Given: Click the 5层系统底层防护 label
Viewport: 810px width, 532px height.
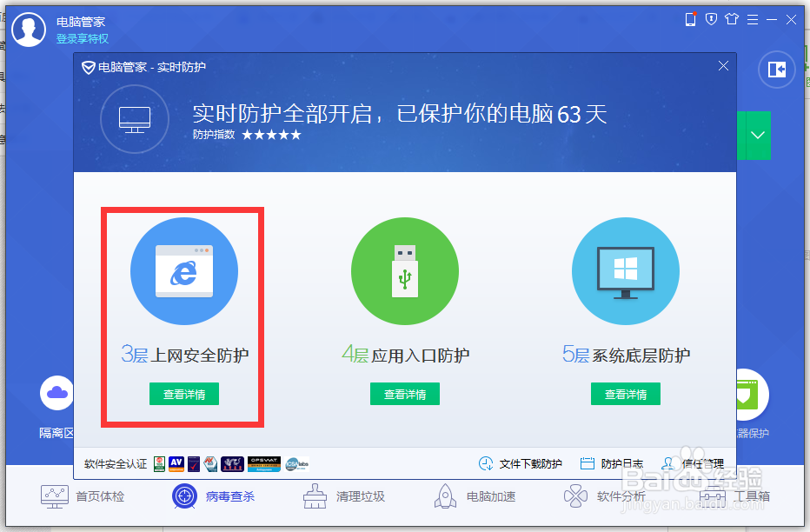Looking at the screenshot, I should 626,355.
